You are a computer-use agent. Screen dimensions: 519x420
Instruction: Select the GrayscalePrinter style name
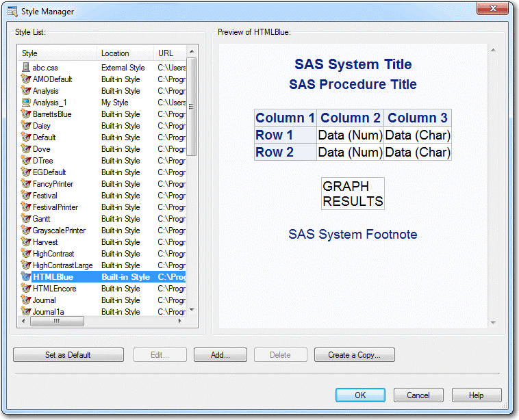pos(59,231)
